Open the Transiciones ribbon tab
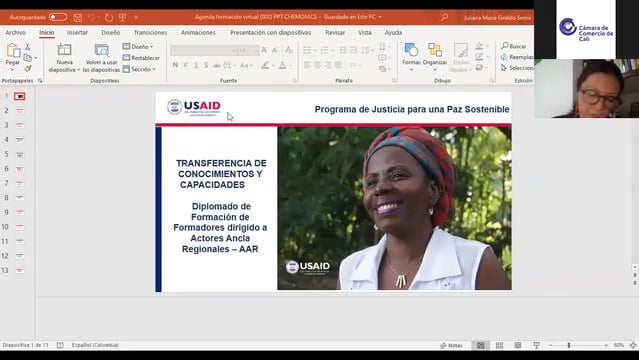Image resolution: width=639 pixels, height=360 pixels. coord(150,32)
